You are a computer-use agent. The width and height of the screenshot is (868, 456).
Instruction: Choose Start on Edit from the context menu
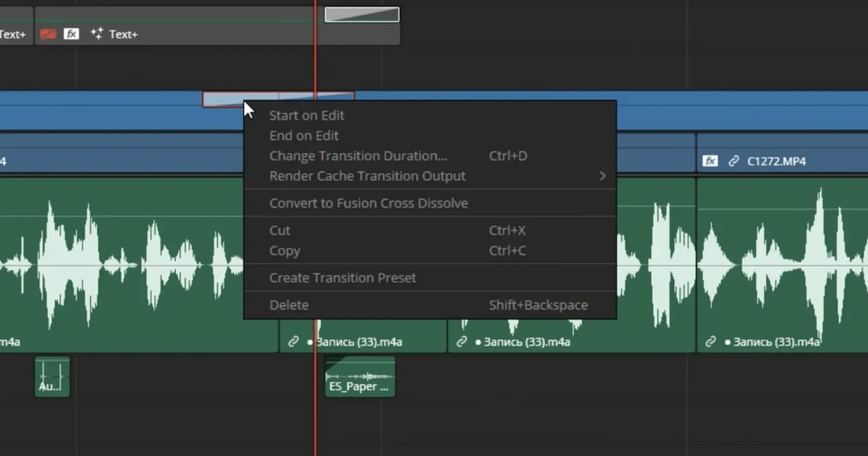point(430,115)
